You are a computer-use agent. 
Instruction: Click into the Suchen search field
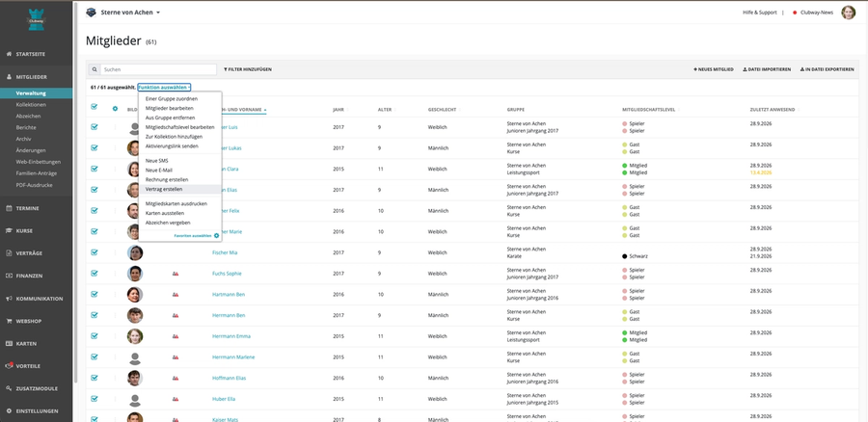click(x=158, y=69)
